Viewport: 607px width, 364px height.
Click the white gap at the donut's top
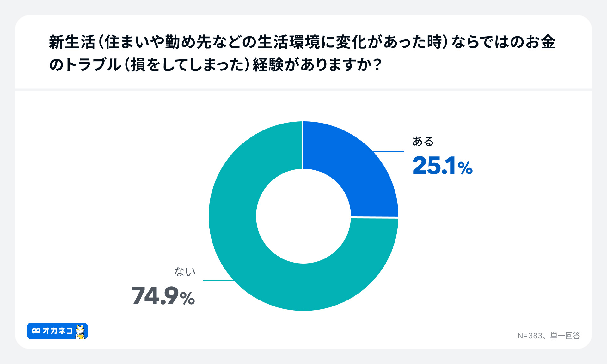point(303,145)
